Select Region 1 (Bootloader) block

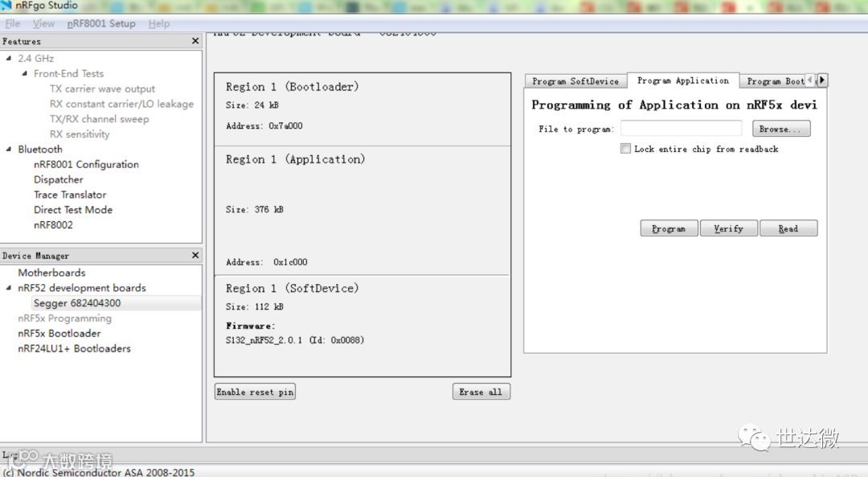tap(362, 109)
